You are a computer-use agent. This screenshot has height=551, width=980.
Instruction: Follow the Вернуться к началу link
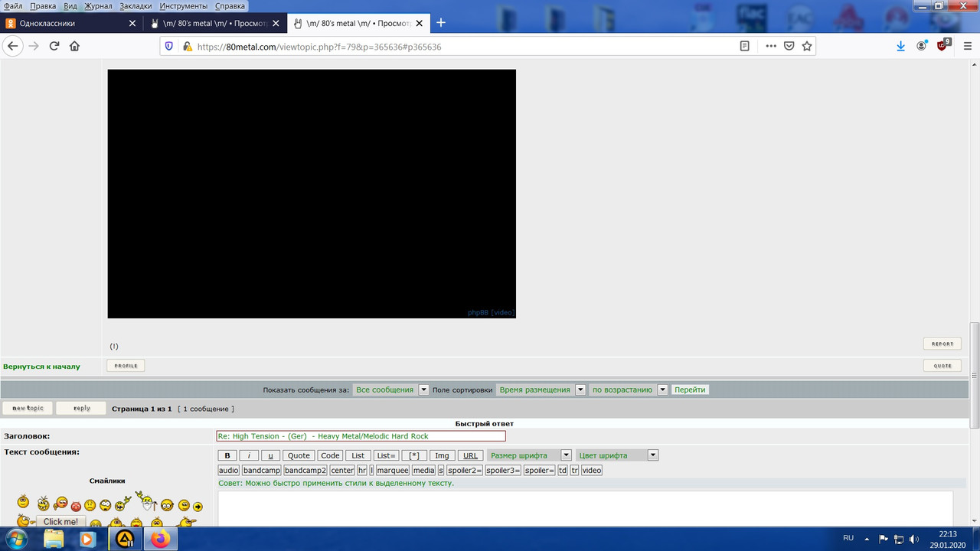point(41,367)
